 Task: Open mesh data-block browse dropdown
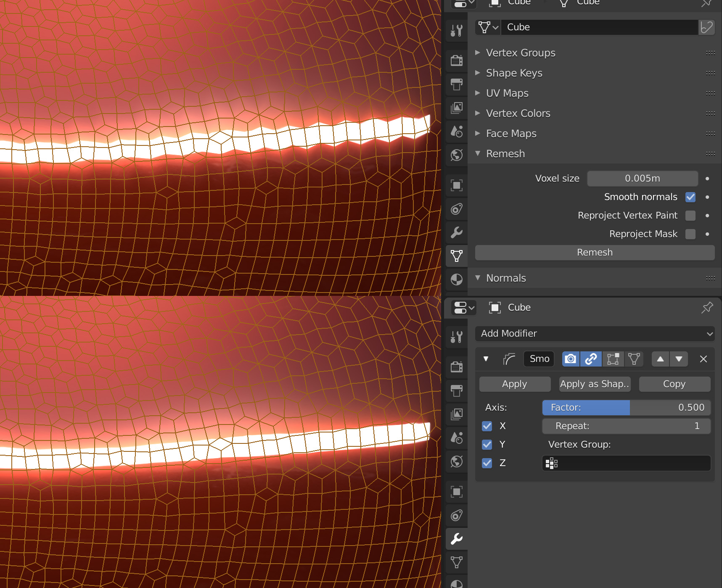[488, 27]
